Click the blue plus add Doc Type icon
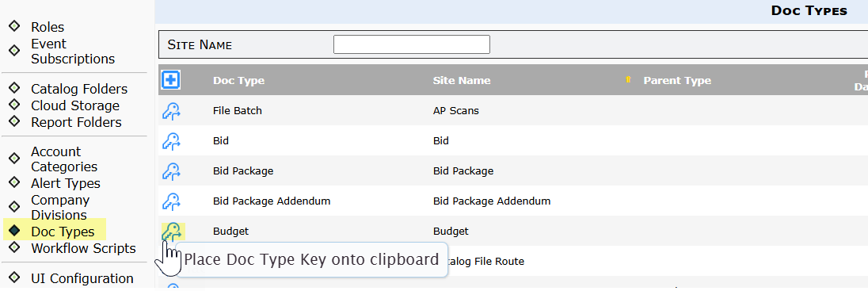The width and height of the screenshot is (868, 291). 171,80
